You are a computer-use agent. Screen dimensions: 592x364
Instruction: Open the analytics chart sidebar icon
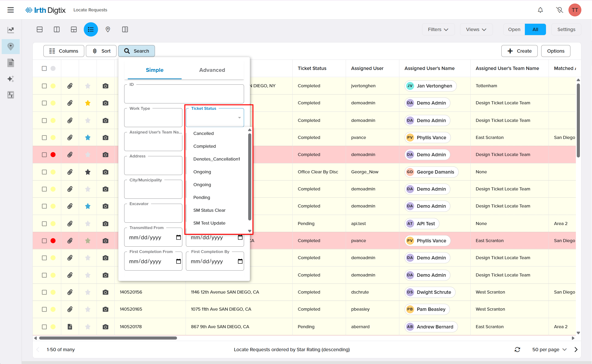tap(11, 30)
